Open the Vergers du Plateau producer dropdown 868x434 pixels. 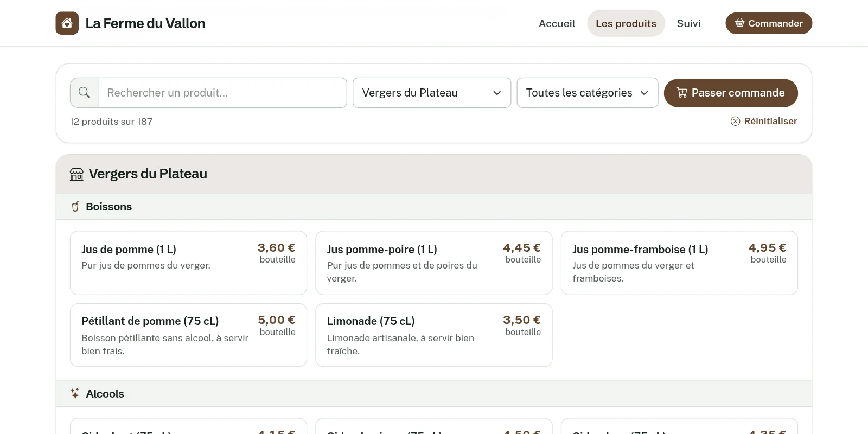pyautogui.click(x=432, y=93)
